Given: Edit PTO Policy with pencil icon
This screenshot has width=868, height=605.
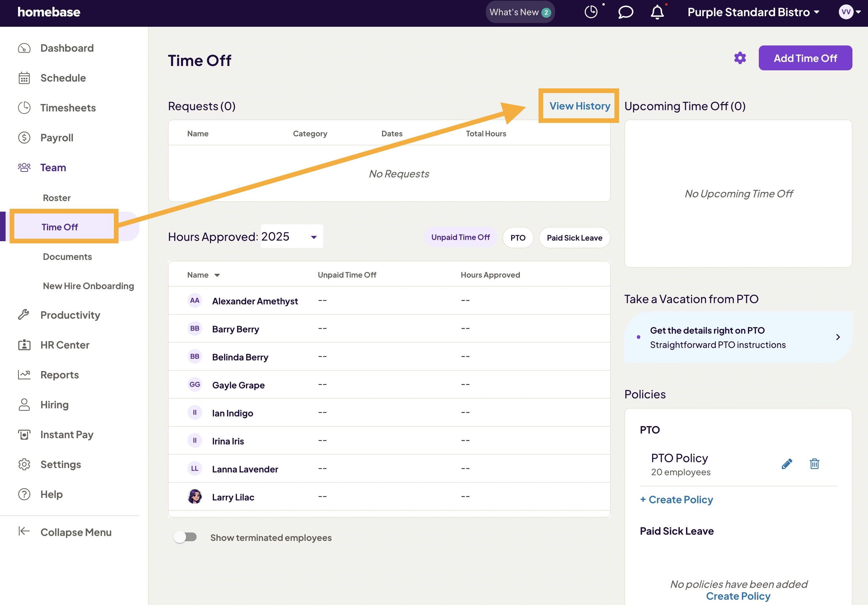Looking at the screenshot, I should (x=787, y=464).
